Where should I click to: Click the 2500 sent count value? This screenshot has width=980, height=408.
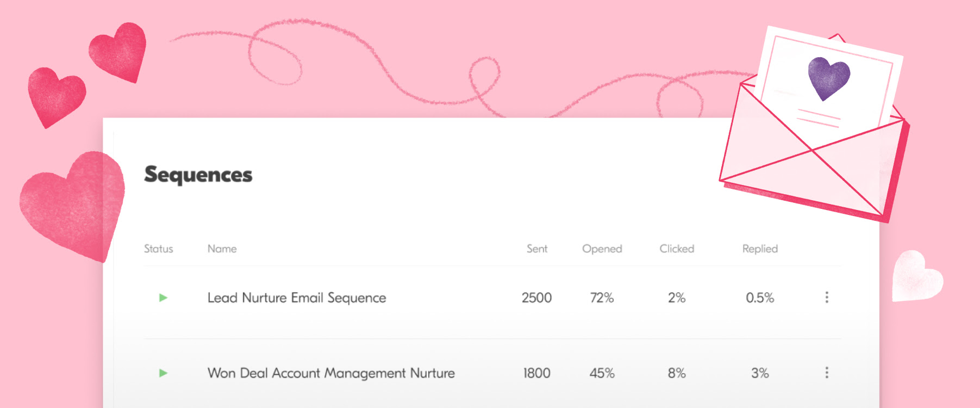pos(536,298)
